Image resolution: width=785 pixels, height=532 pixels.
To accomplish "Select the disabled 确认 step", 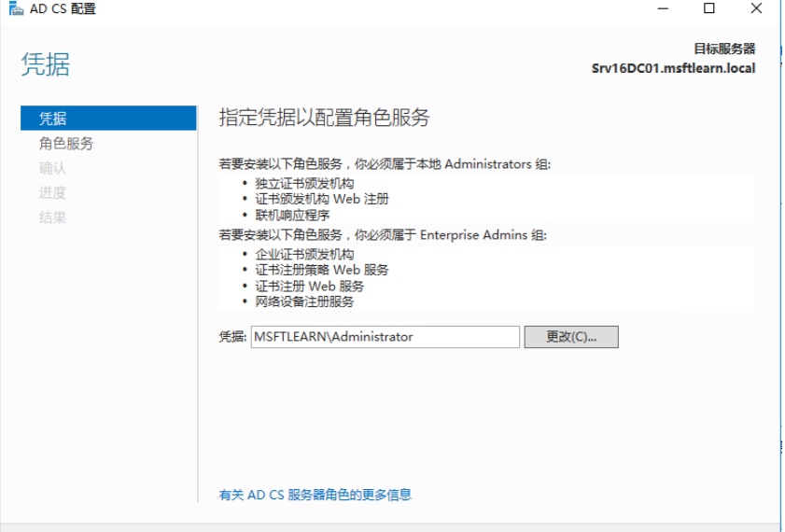I will (x=52, y=168).
